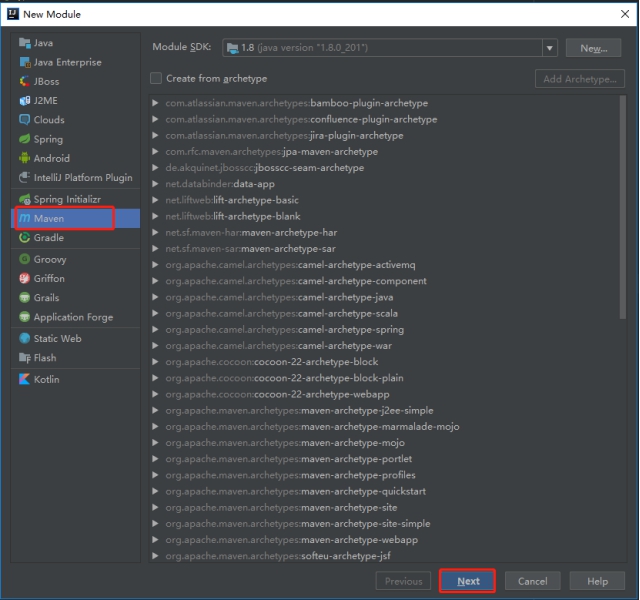Select Spring Initializr entry
640x600 pixels.
pos(76,199)
